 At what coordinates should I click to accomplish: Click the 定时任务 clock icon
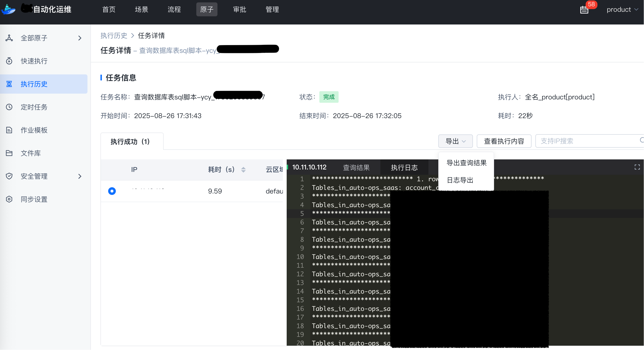[x=9, y=107]
